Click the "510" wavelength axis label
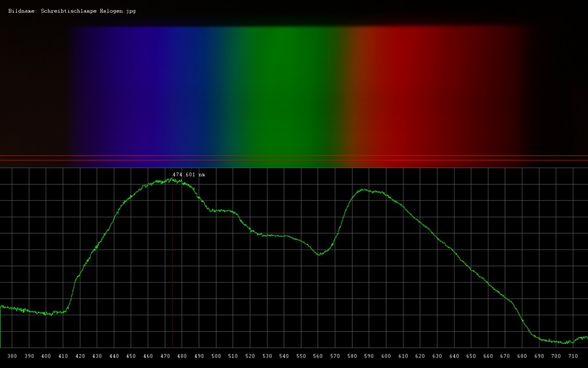The width and height of the screenshot is (588, 368). [233, 356]
